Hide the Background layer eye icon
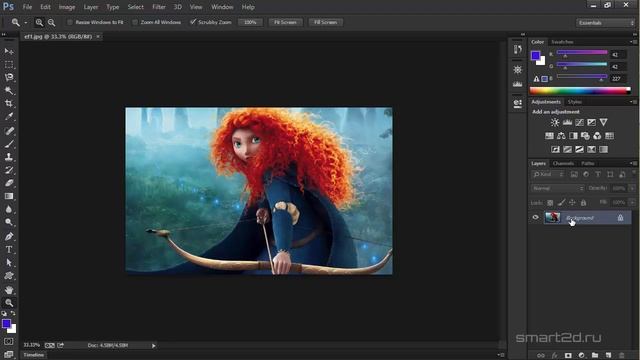Screen dimensions: 640x360 [536, 218]
